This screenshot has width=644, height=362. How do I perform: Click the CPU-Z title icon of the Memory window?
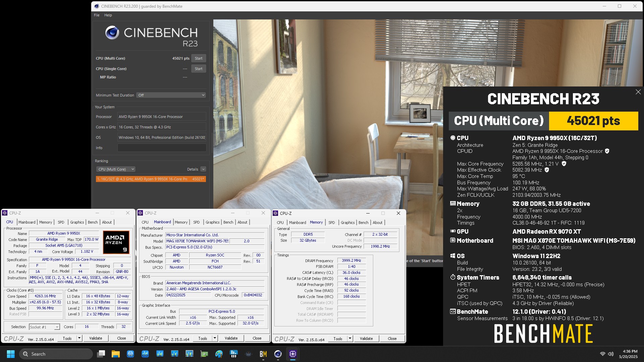[x=275, y=213]
